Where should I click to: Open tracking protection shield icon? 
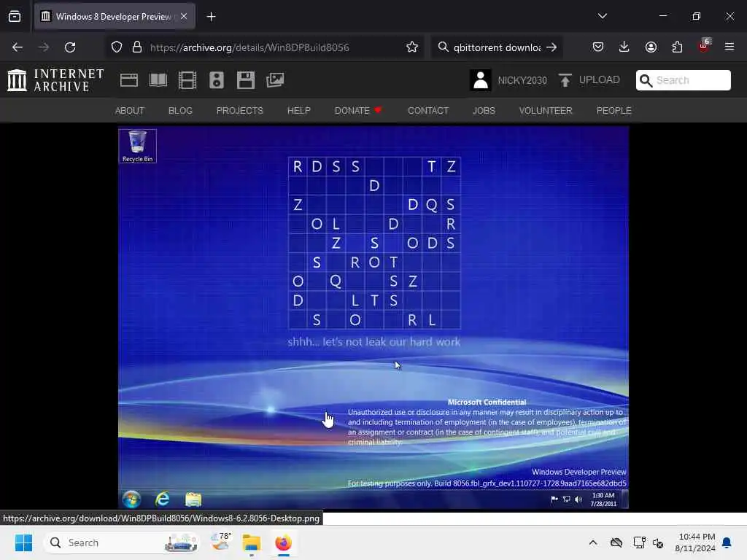(117, 47)
